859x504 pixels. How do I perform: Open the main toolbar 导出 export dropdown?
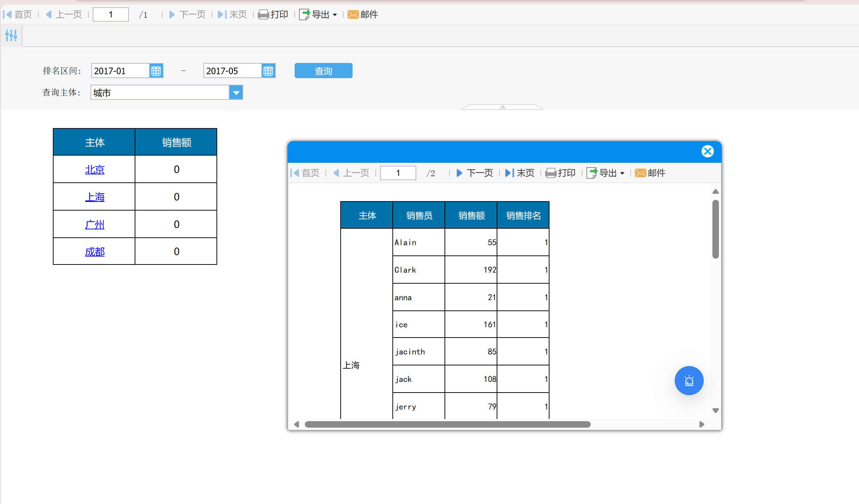click(x=318, y=14)
